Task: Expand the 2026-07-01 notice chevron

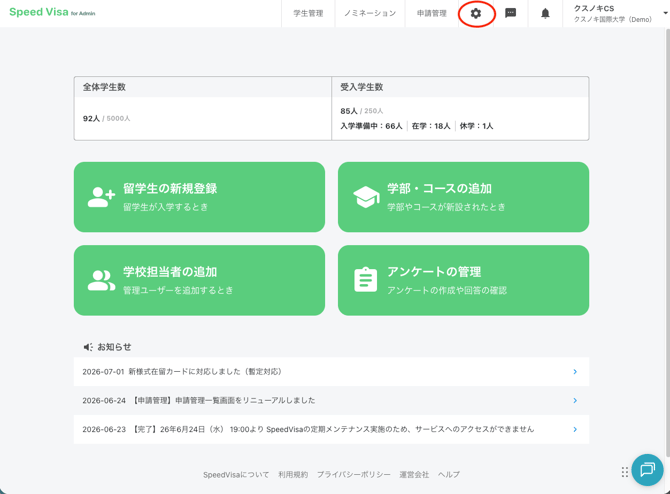Action: (x=575, y=372)
